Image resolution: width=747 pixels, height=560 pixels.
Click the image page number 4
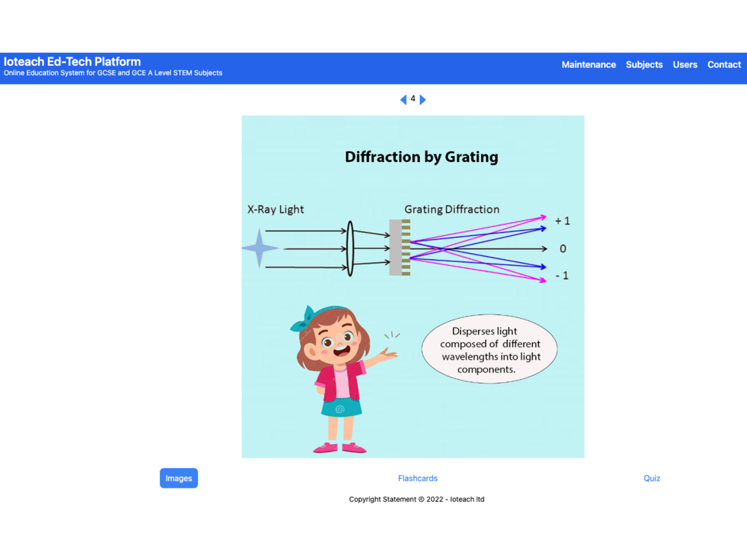tap(413, 99)
